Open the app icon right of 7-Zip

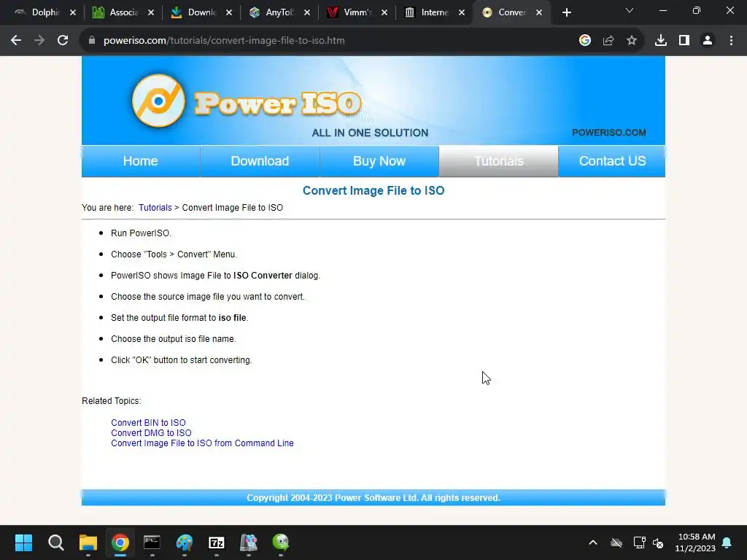[248, 542]
